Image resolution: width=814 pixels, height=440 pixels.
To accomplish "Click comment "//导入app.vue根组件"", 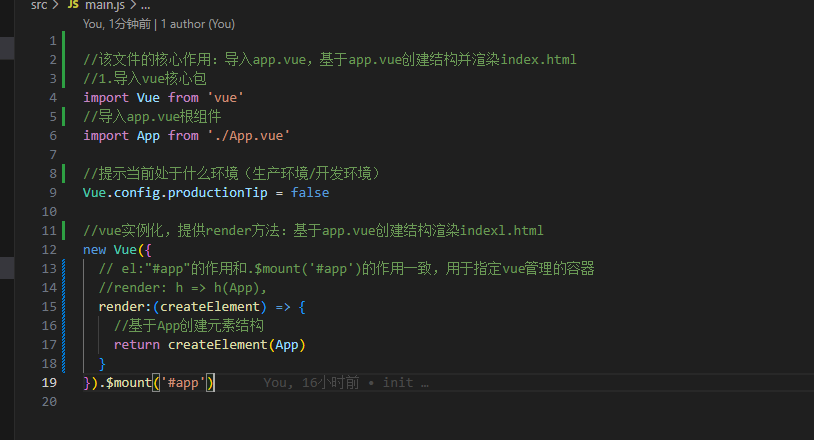I will (152, 117).
